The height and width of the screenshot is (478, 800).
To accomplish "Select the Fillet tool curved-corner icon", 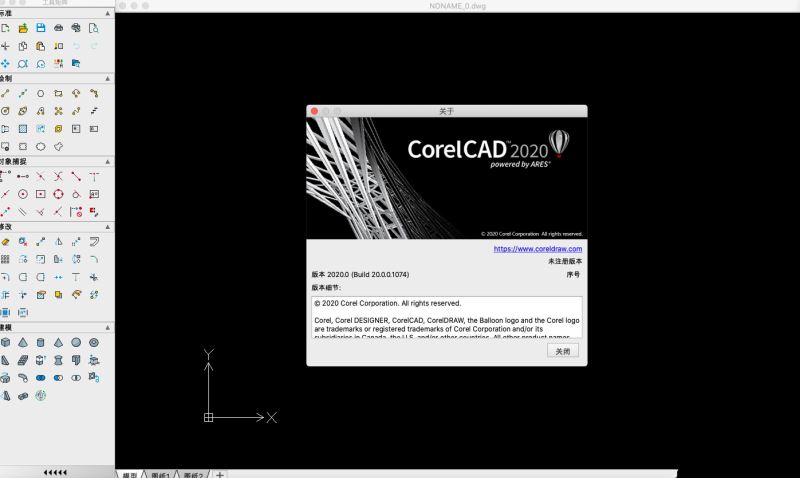I will pyautogui.click(x=94, y=259).
